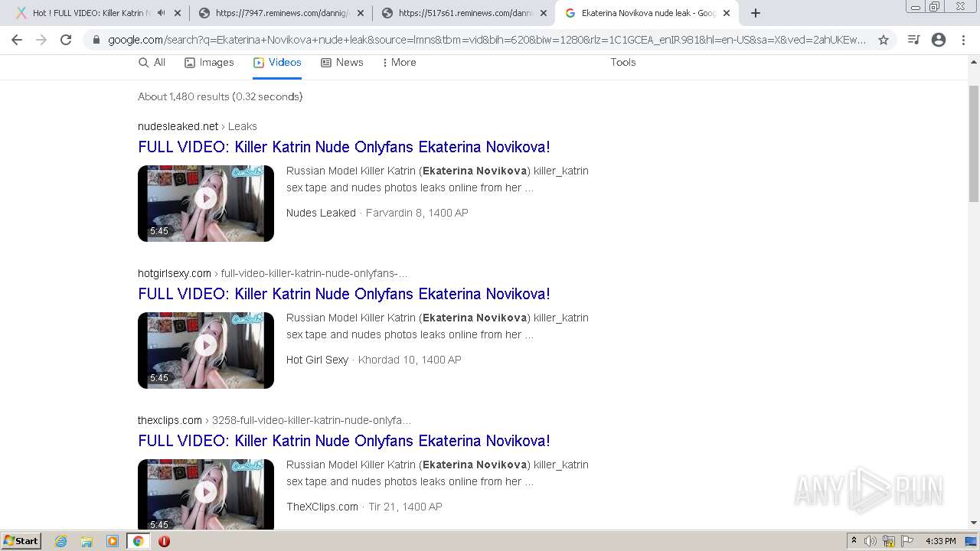Close the 7947.reminews.com tab
Image resolution: width=980 pixels, height=551 pixels.
(361, 13)
